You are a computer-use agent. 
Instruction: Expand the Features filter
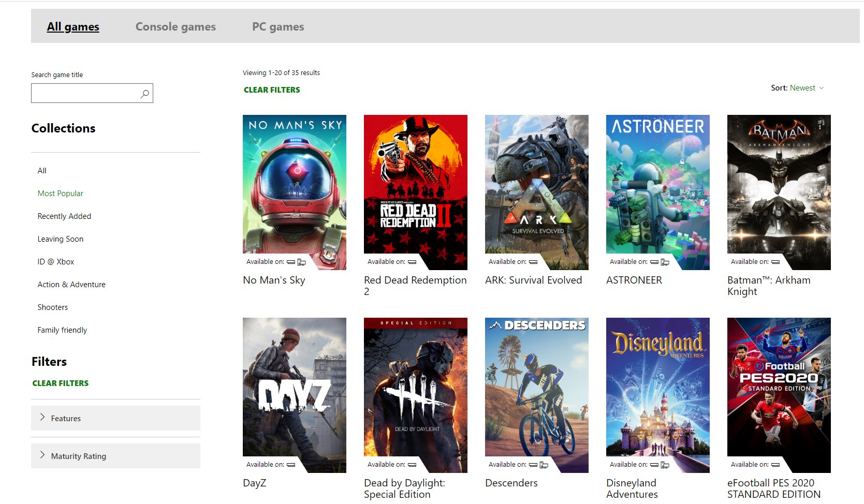tap(115, 418)
